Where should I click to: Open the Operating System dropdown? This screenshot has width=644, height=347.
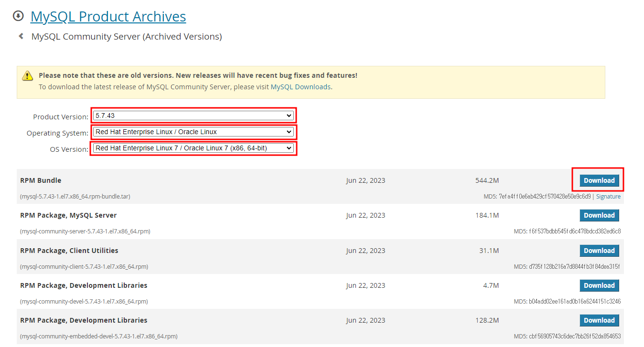(x=193, y=132)
